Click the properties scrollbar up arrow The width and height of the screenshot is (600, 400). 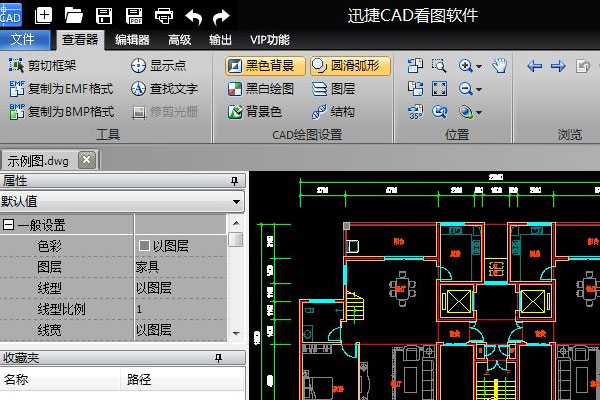pyautogui.click(x=236, y=223)
